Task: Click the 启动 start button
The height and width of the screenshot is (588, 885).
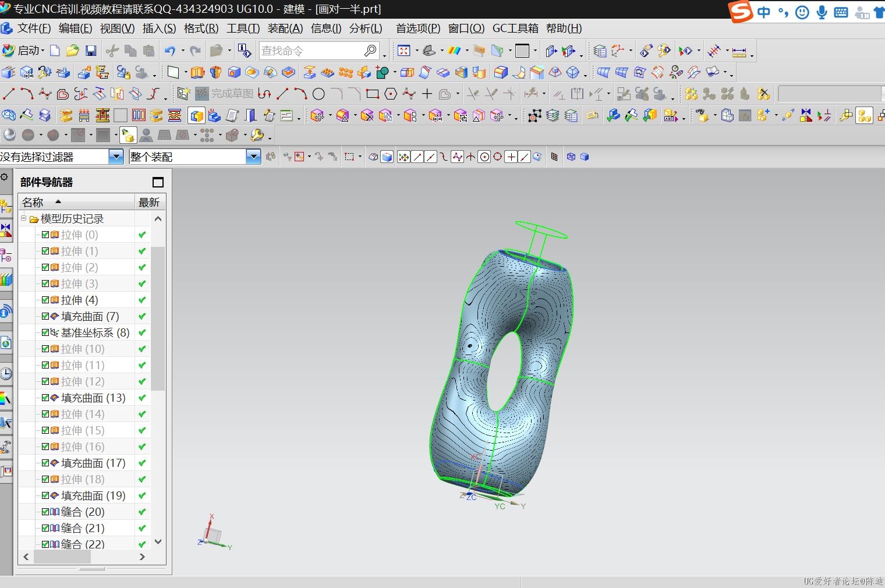Action: [23, 51]
